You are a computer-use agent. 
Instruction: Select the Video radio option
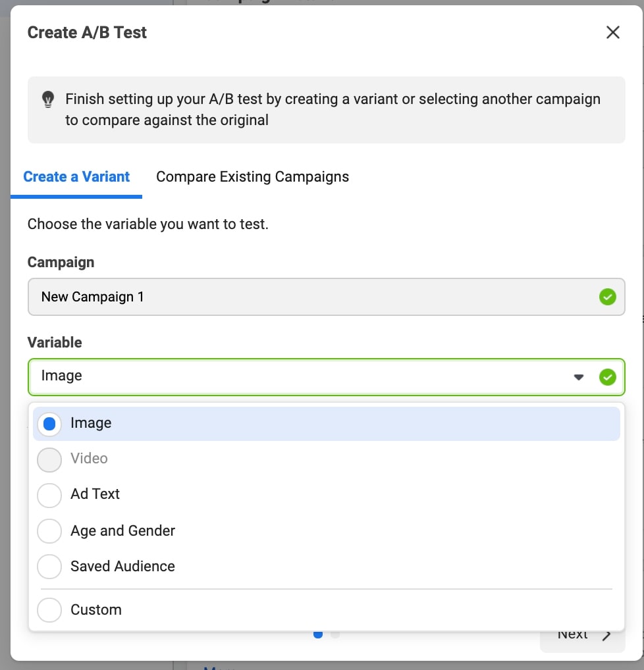coord(49,459)
